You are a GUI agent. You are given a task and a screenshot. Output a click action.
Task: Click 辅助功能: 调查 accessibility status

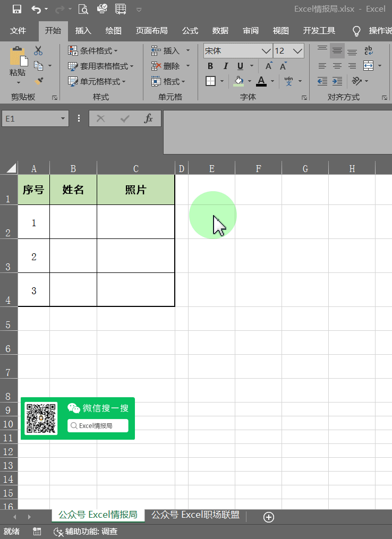86,532
